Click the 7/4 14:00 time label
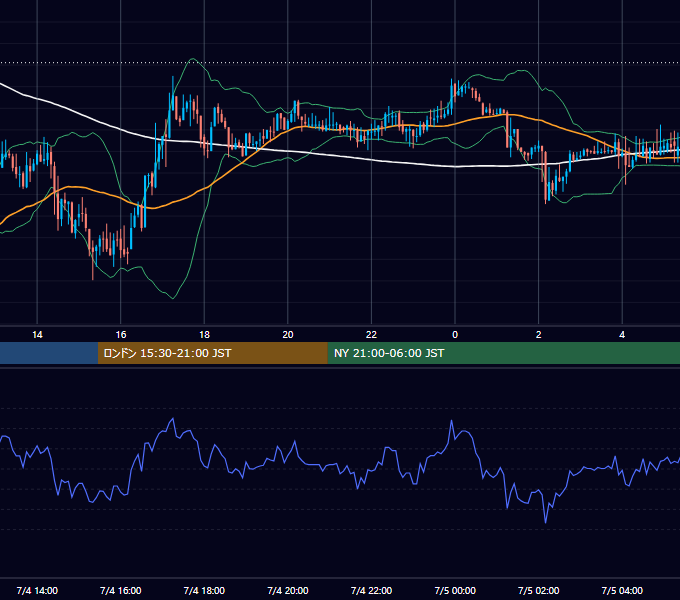Screen dimensions: 680x600 click(37, 590)
